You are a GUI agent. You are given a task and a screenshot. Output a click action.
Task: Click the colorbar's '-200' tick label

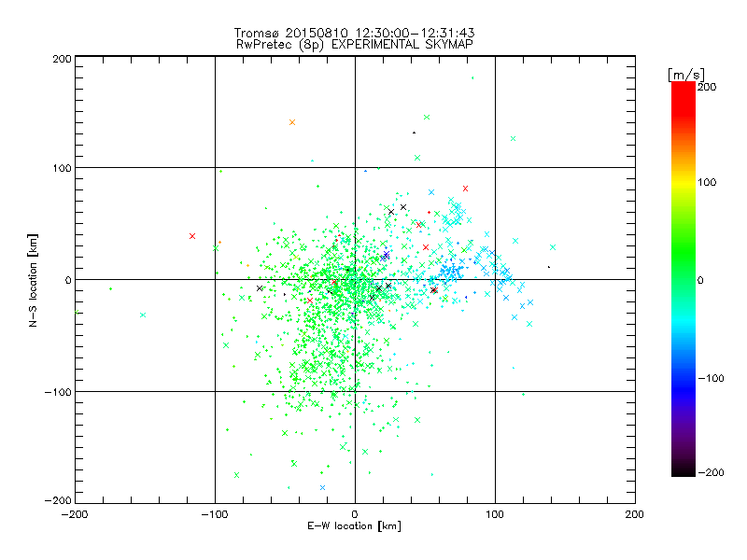(711, 472)
